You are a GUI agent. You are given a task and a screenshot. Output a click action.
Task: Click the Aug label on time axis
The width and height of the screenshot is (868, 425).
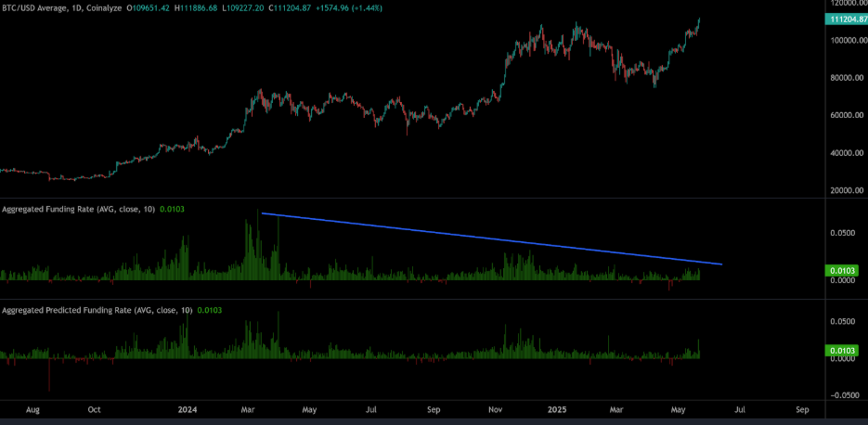(33, 409)
